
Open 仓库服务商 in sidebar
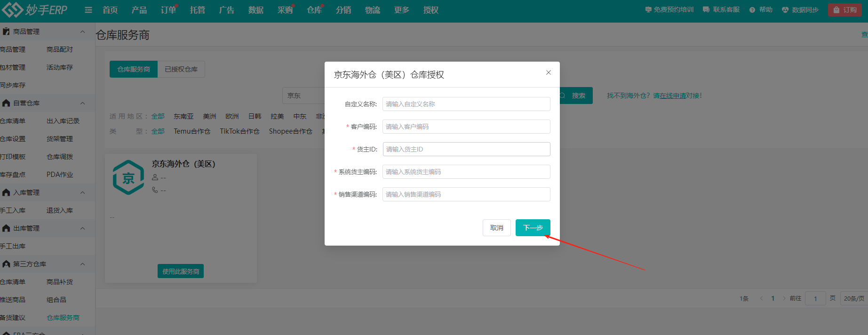tap(63, 318)
